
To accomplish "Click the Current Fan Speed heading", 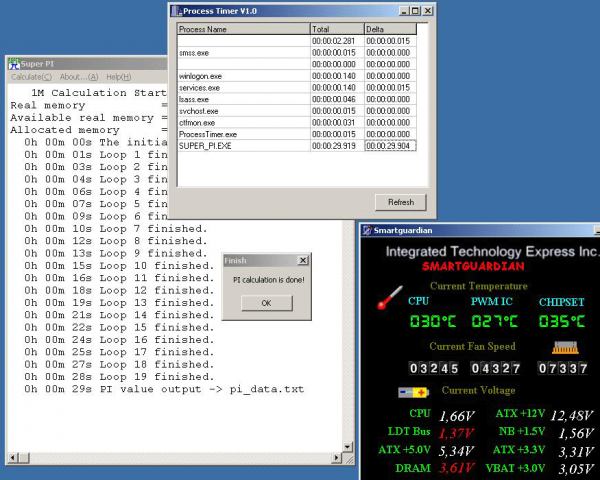I will tap(472, 346).
